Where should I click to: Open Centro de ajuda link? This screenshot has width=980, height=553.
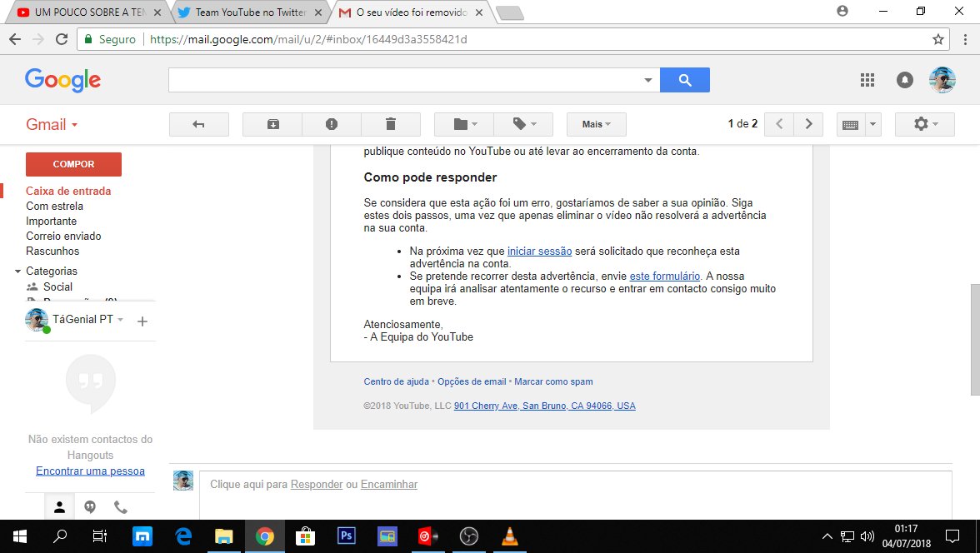pos(397,381)
